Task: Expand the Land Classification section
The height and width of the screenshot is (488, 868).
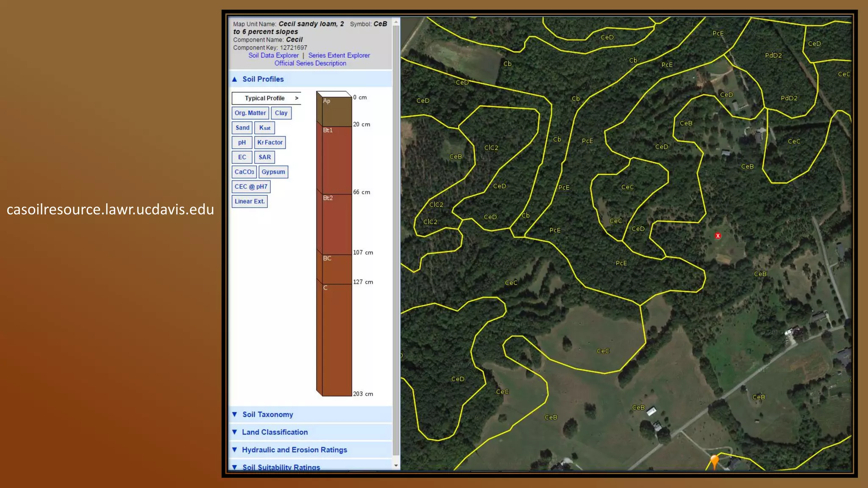Action: 275,432
